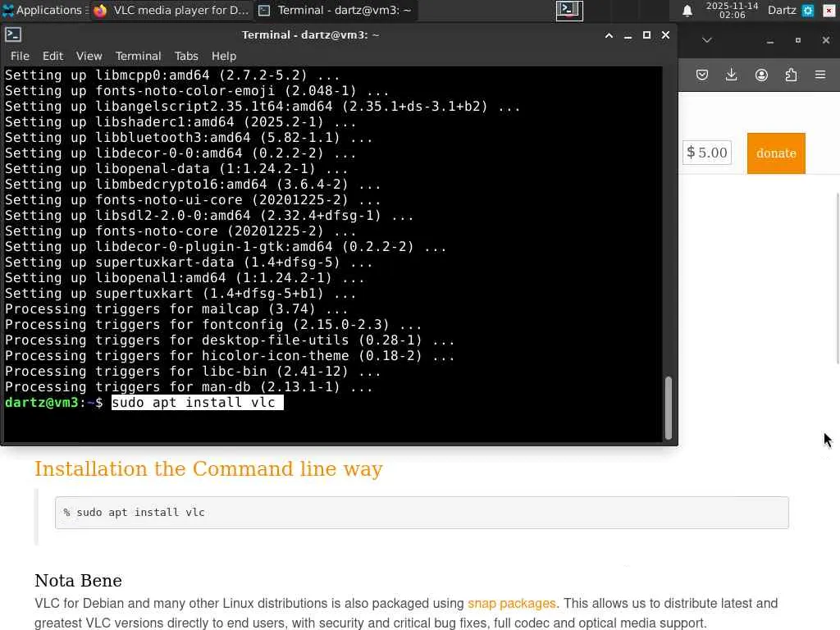Open the Firefox downloads icon
840x630 pixels.
click(731, 75)
